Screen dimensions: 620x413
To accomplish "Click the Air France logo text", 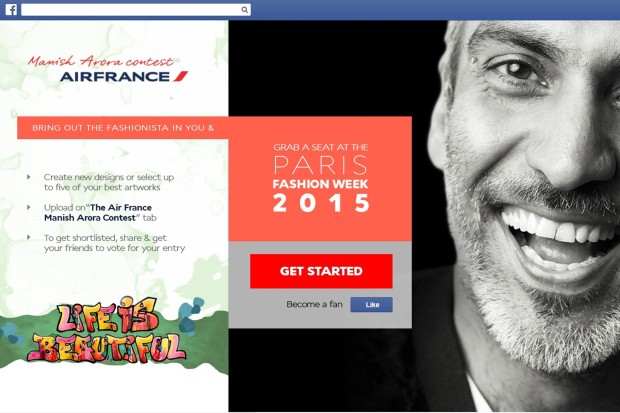I will pos(115,76).
